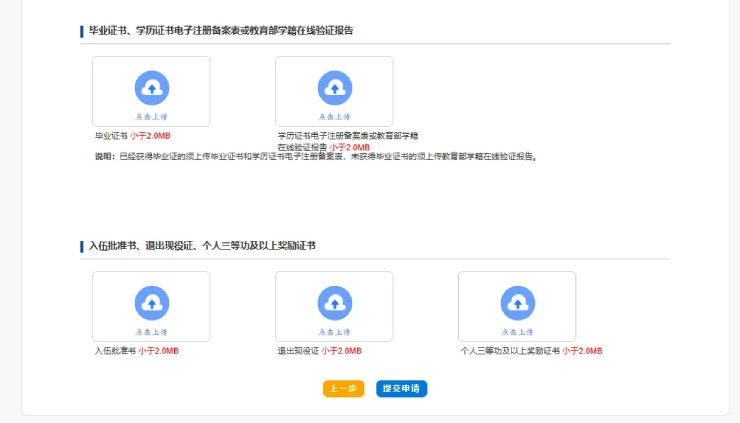Go back with the orange 上一步 button
Viewport: 740px width, 423px height.
click(x=343, y=389)
